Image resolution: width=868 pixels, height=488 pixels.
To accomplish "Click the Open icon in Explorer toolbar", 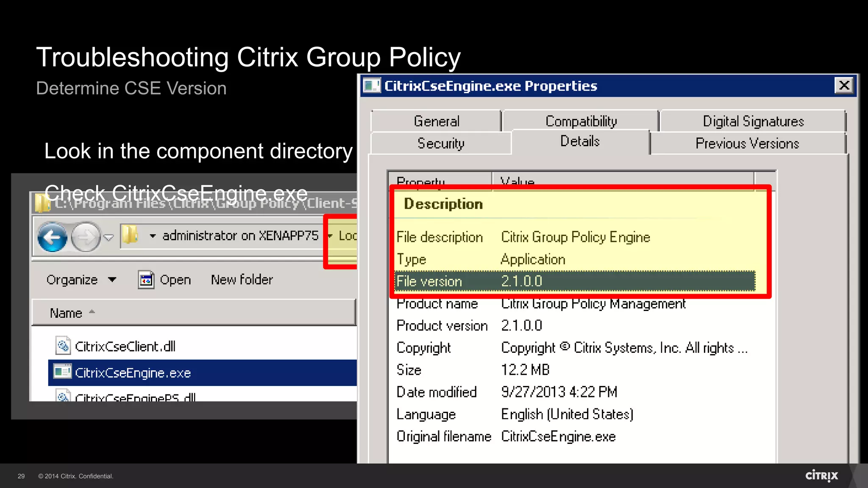I will (146, 280).
